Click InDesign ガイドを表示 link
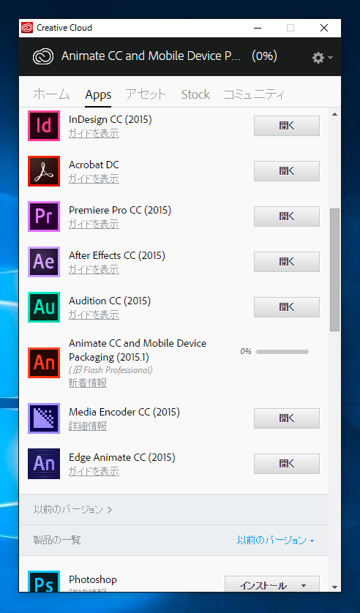This screenshot has height=613, width=360. [94, 134]
